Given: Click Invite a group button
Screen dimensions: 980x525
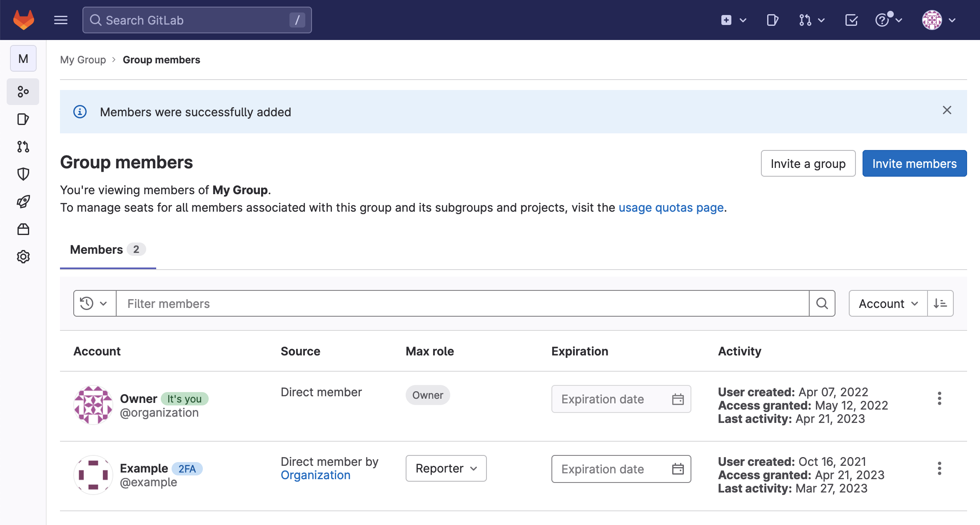Looking at the screenshot, I should click(808, 163).
